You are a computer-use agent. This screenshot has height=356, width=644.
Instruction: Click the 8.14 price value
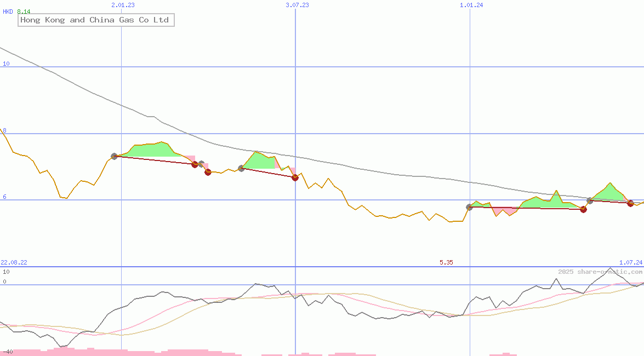24,12
